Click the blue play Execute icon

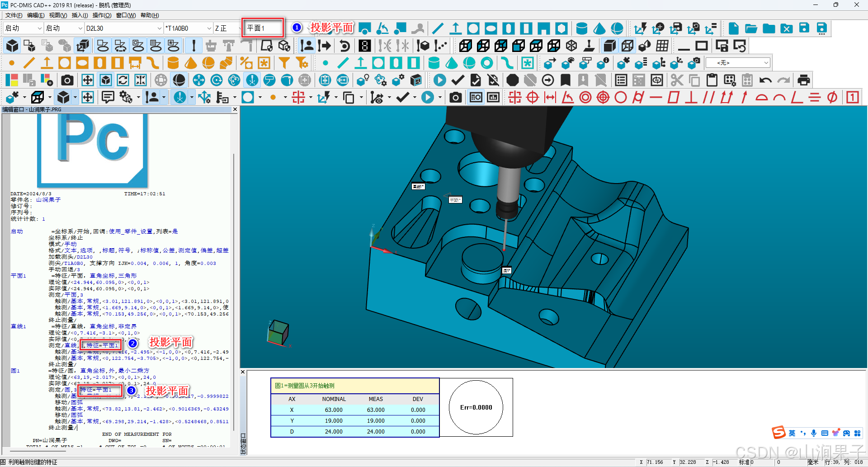coord(439,80)
